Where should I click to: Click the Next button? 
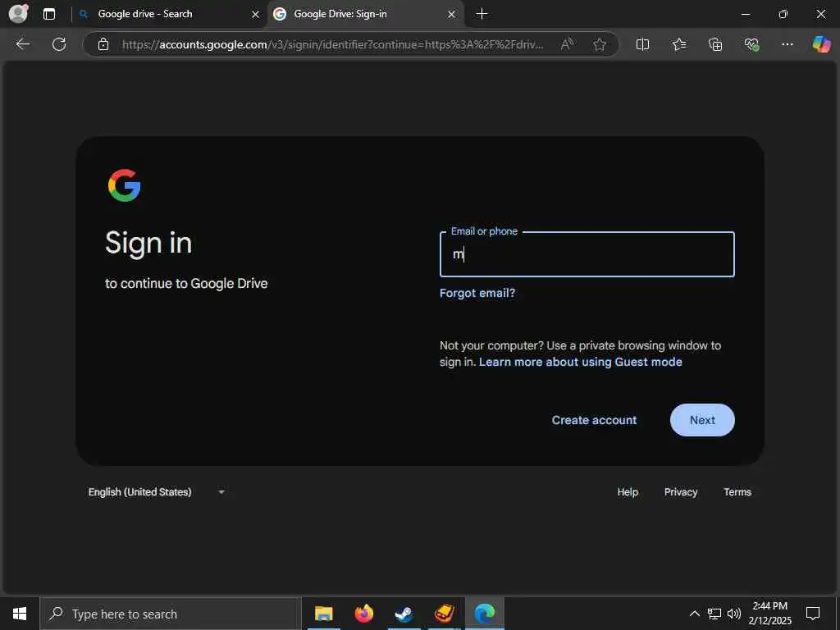click(702, 420)
